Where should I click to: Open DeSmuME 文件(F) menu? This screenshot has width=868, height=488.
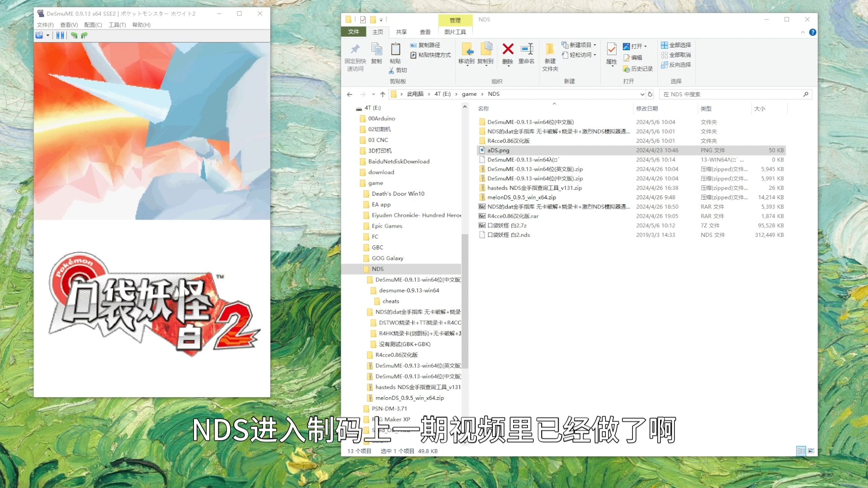click(x=45, y=25)
